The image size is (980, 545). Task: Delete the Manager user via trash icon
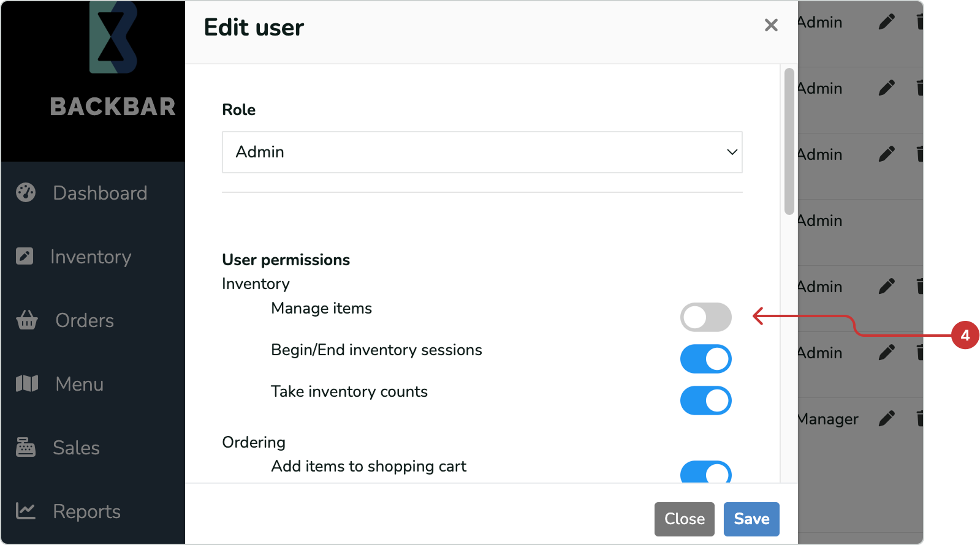[919, 418]
